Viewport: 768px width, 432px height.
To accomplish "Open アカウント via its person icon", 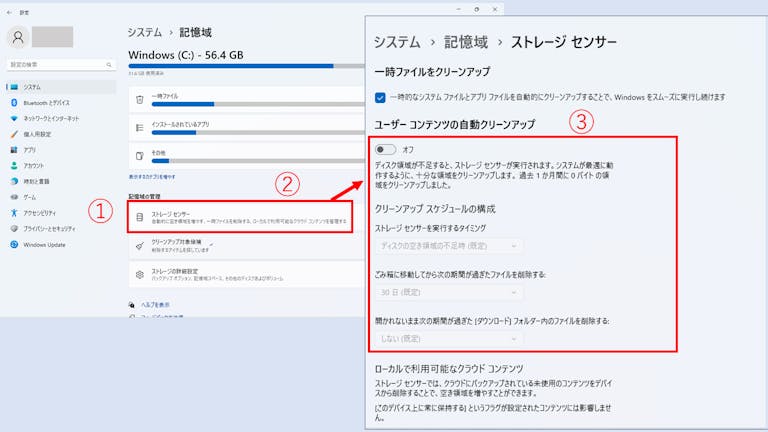I will click(14, 166).
